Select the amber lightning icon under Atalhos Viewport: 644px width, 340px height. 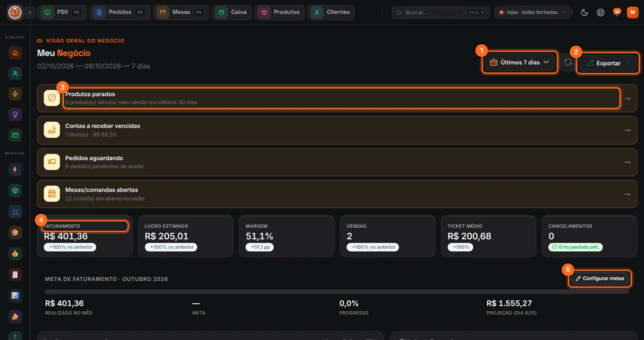(15, 94)
